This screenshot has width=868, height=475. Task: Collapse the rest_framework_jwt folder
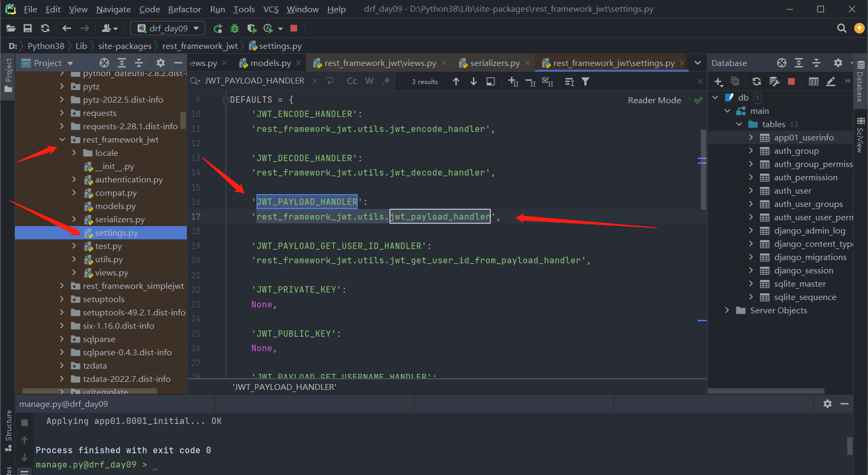pos(62,140)
